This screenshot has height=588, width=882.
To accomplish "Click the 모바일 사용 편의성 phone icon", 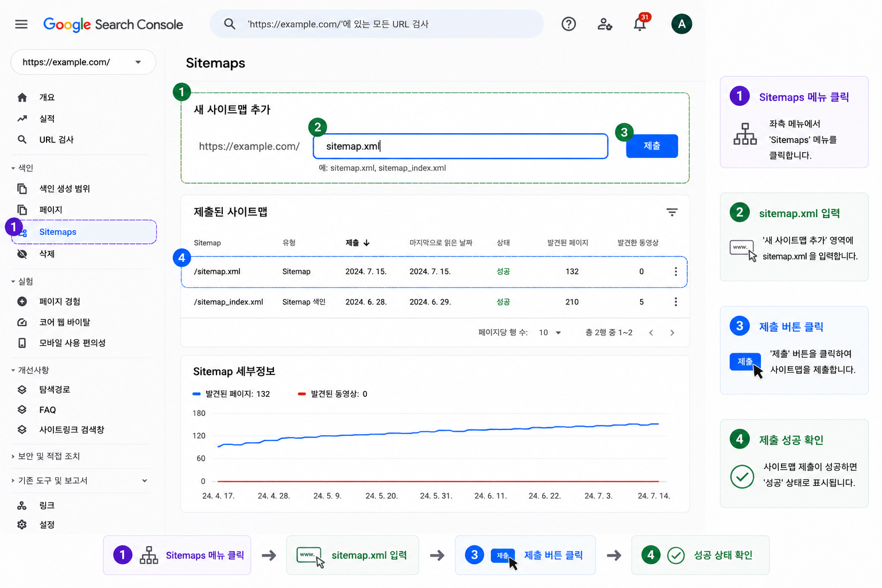I will pos(22,343).
